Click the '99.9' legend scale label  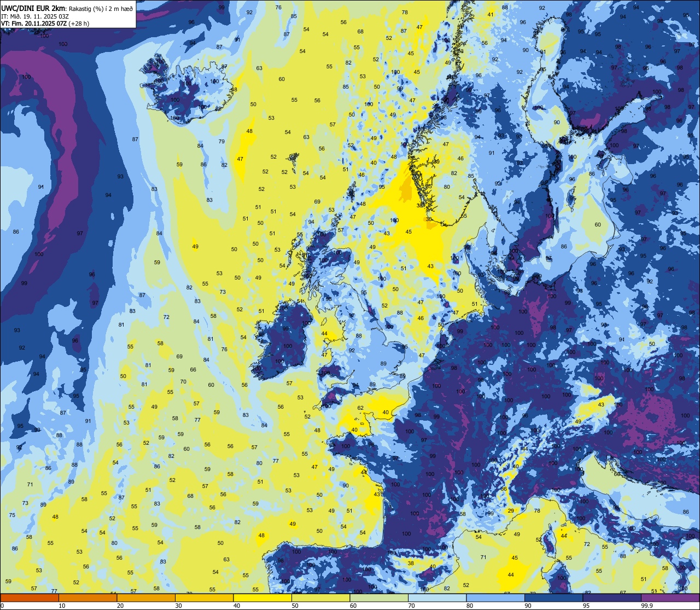click(647, 606)
